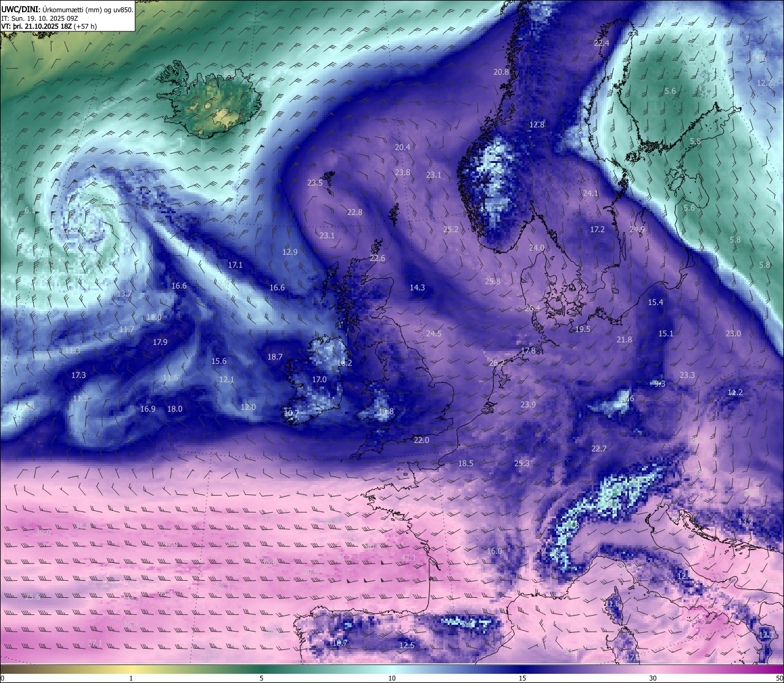Click the 15.4 value over the Baltic
784x683 pixels.
tap(655, 303)
